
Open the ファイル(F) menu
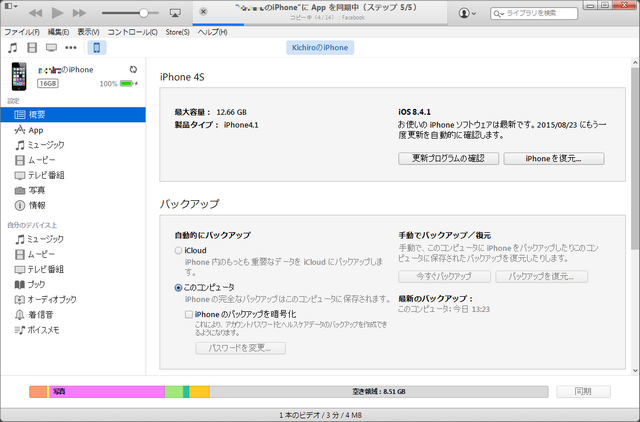click(22, 32)
